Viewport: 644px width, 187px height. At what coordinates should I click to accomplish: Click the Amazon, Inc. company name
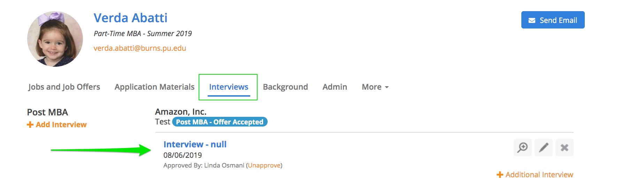(181, 112)
